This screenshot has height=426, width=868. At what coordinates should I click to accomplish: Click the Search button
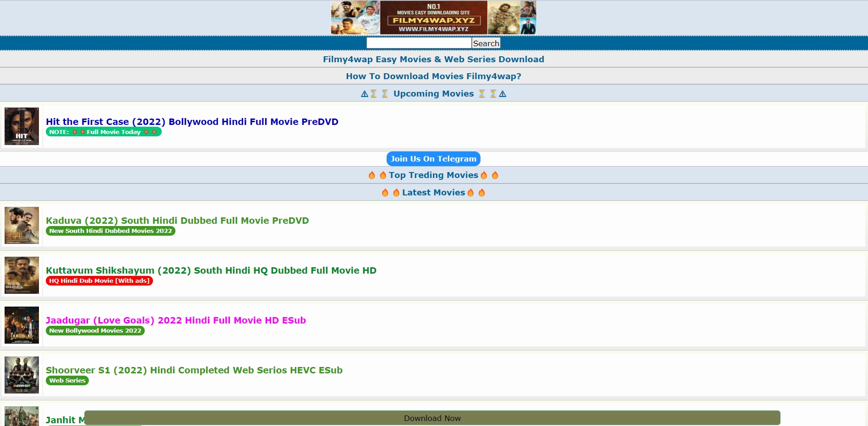tap(486, 43)
